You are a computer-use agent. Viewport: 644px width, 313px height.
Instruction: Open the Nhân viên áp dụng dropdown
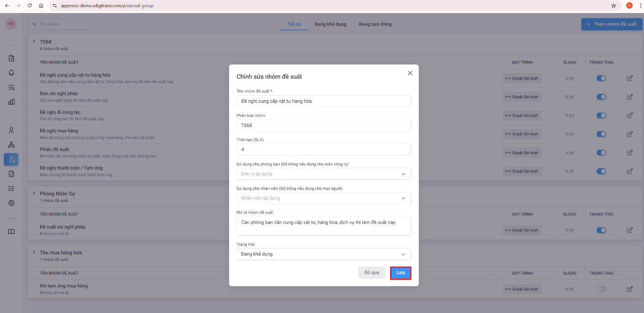(x=323, y=198)
